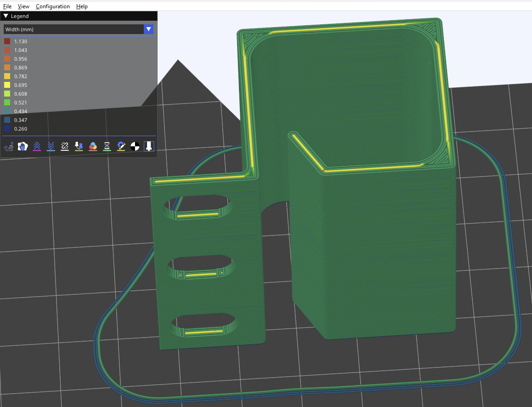Click the tool changes icon

click(79, 146)
